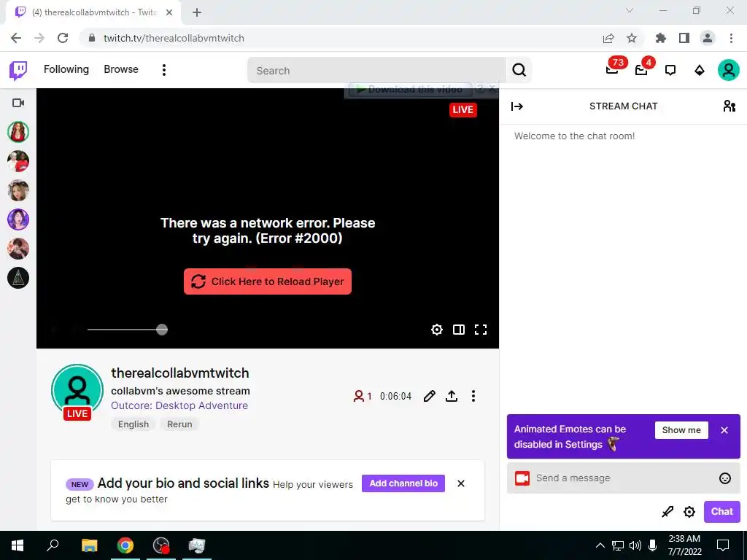747x560 pixels.
Task: Click the Rerun tag
Action: point(179,424)
